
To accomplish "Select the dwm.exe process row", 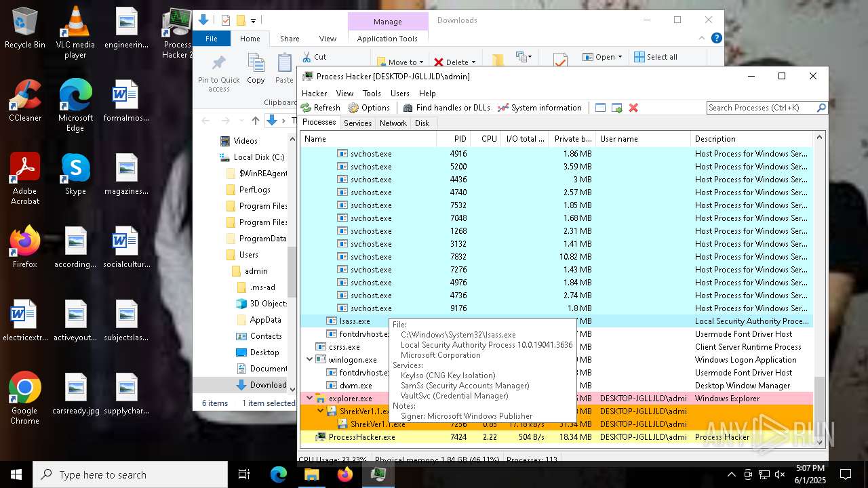I will coord(556,386).
